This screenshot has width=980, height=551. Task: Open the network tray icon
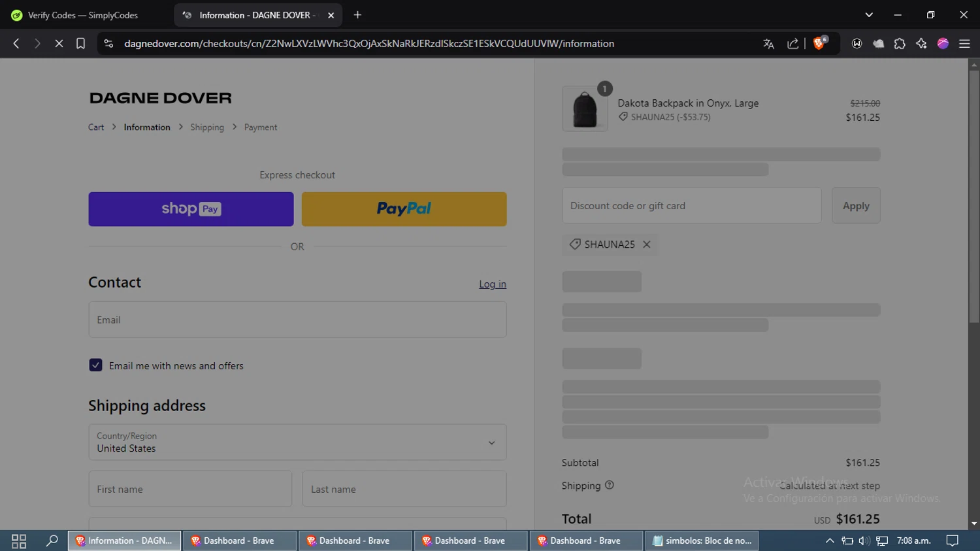tap(882, 541)
